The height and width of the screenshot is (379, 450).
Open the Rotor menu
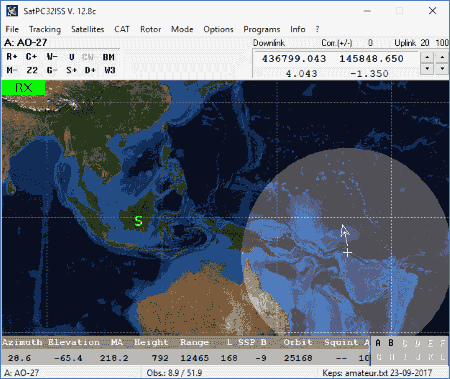151,29
